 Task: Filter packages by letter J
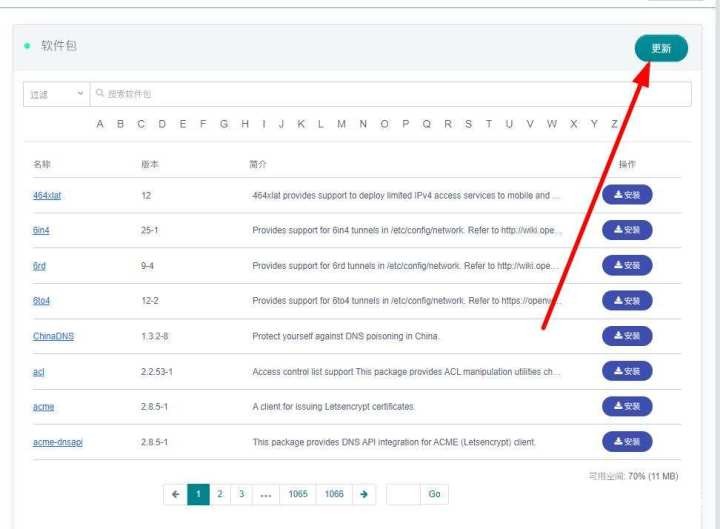[281, 124]
